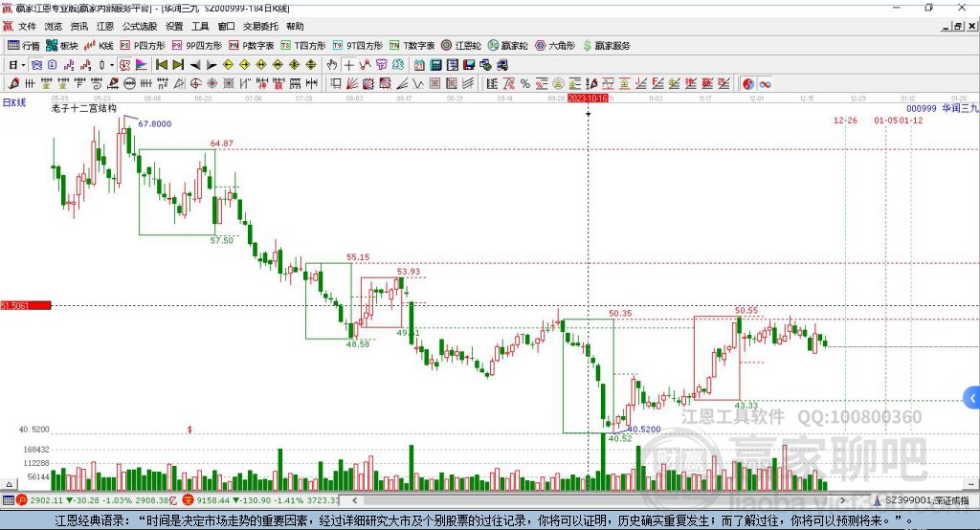Open the 设置 menu
Image resolution: width=980 pixels, height=530 pixels.
click(x=174, y=26)
